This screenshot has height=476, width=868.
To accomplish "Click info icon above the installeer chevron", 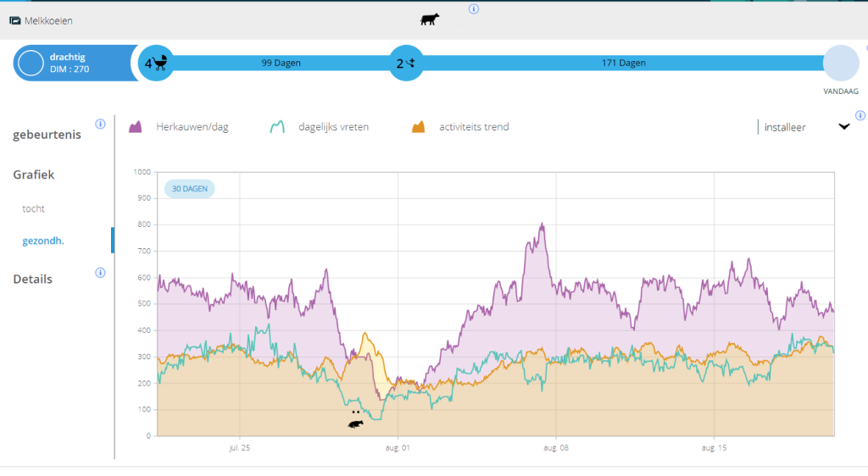I will [x=860, y=116].
